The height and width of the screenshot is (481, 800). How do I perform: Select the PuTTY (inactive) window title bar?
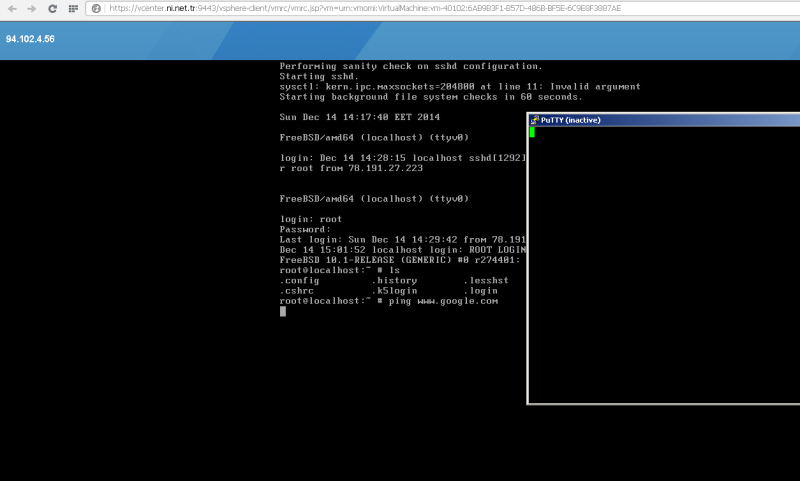point(664,120)
